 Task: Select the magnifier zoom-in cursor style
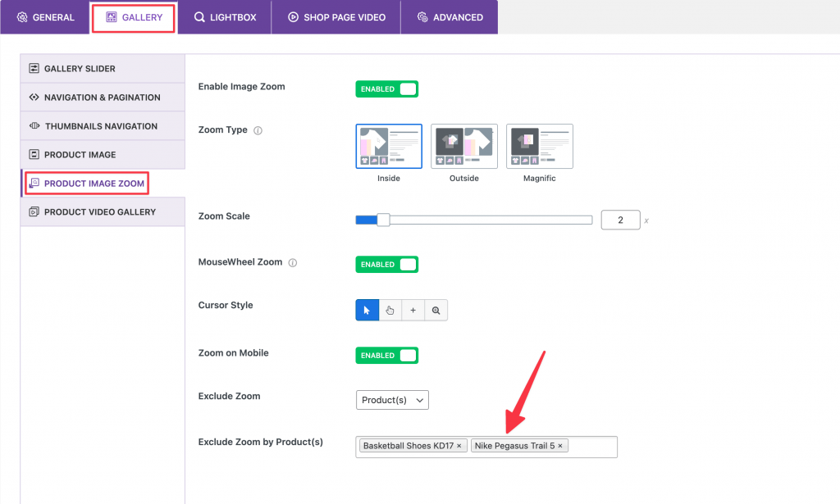(436, 311)
